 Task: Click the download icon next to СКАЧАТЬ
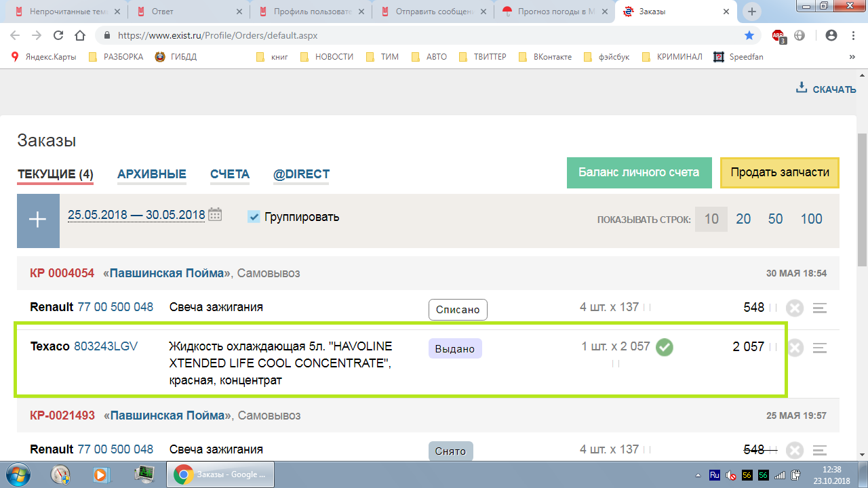(801, 88)
